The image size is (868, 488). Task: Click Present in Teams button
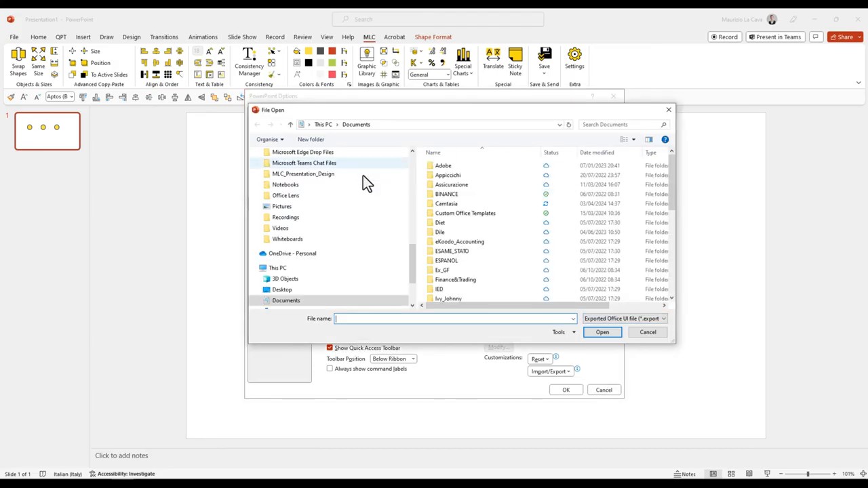click(774, 37)
